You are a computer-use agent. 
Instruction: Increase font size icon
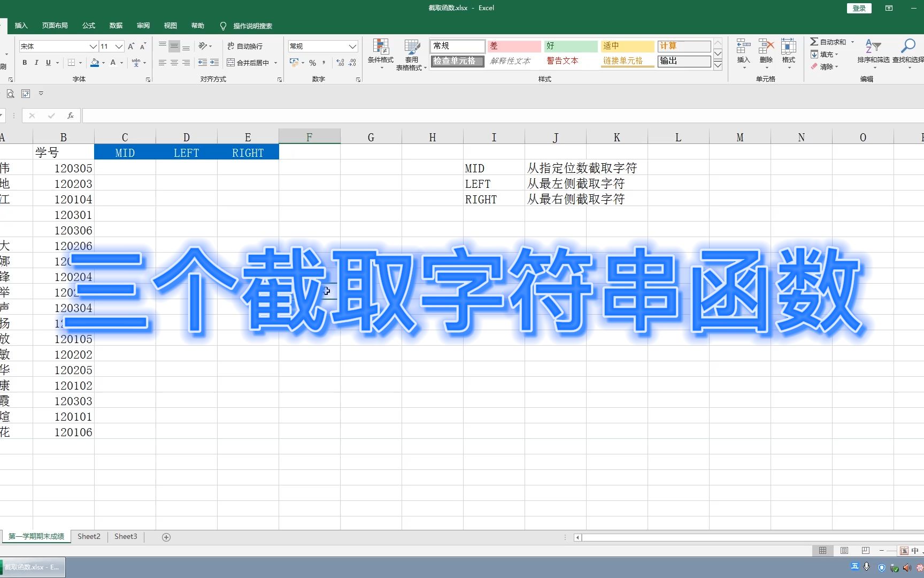pyautogui.click(x=131, y=47)
